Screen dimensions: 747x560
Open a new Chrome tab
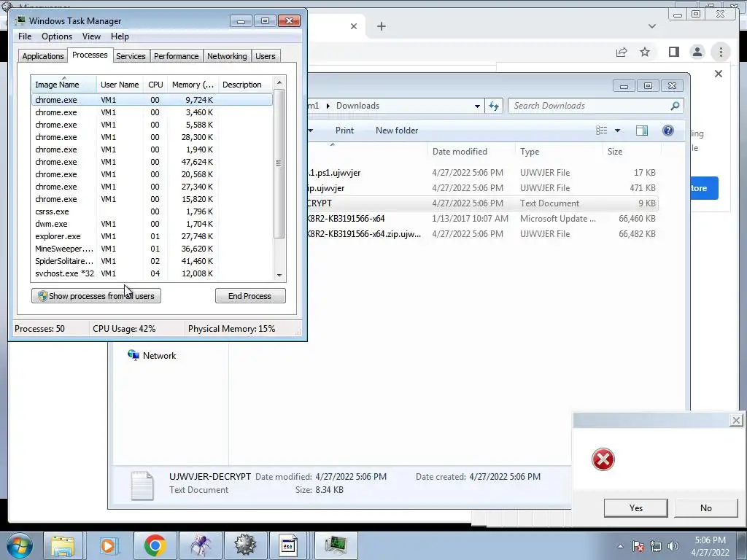tap(381, 26)
